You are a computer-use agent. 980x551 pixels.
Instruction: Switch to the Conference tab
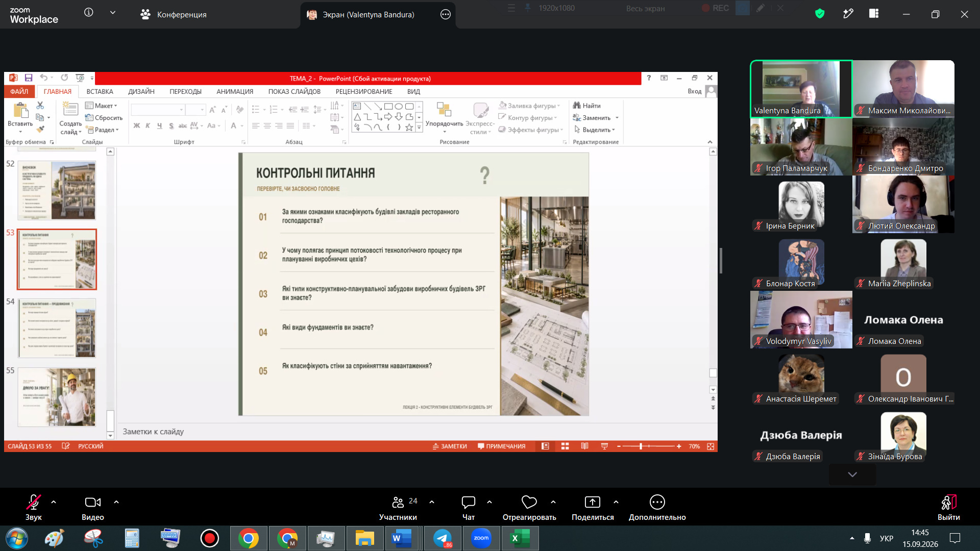tap(174, 14)
